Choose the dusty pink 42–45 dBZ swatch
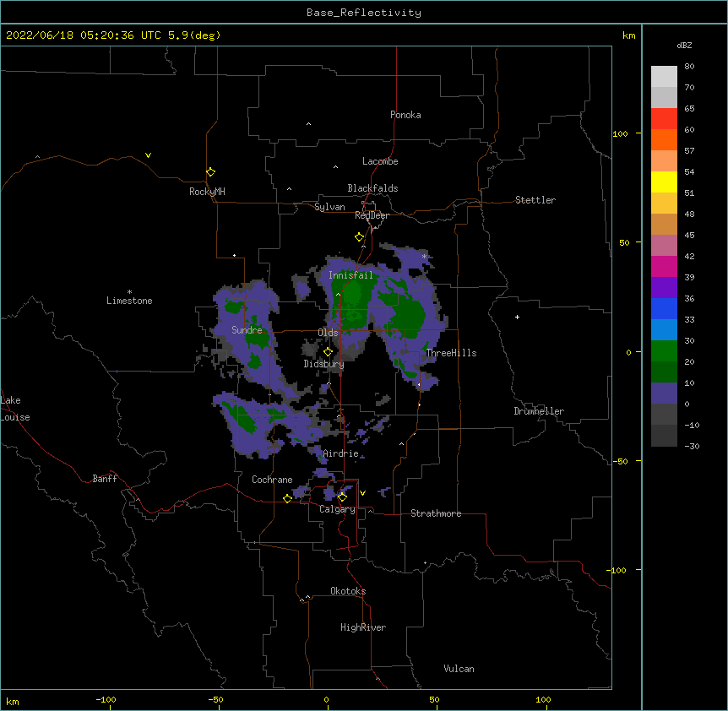Viewport: 728px width, 711px height. click(664, 246)
